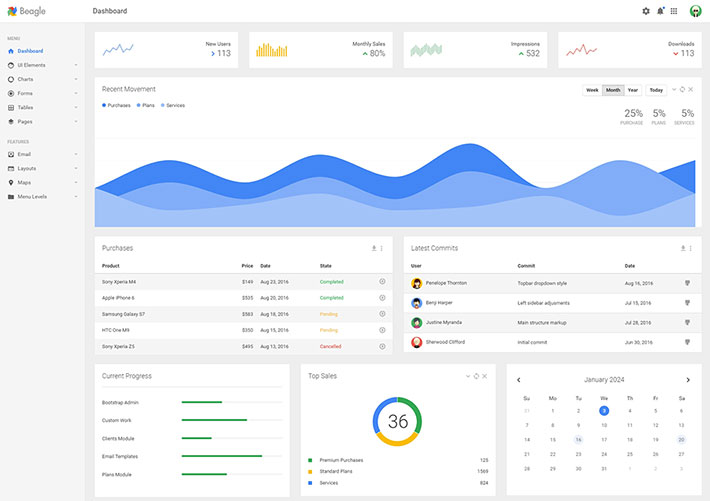Click GitHub icon on Penelope Thornton commit
The image size is (710, 501).
[687, 283]
